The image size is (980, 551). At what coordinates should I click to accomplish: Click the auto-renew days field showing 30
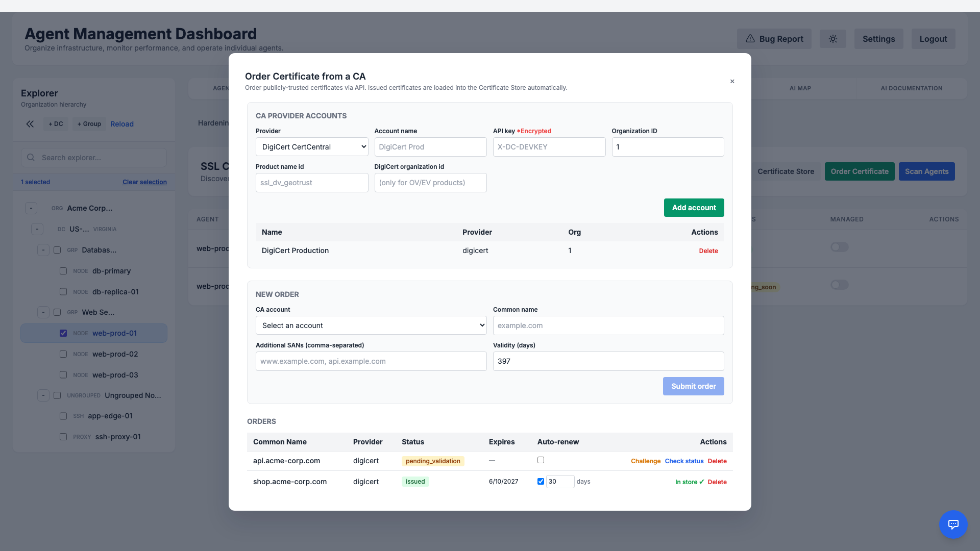(x=560, y=482)
